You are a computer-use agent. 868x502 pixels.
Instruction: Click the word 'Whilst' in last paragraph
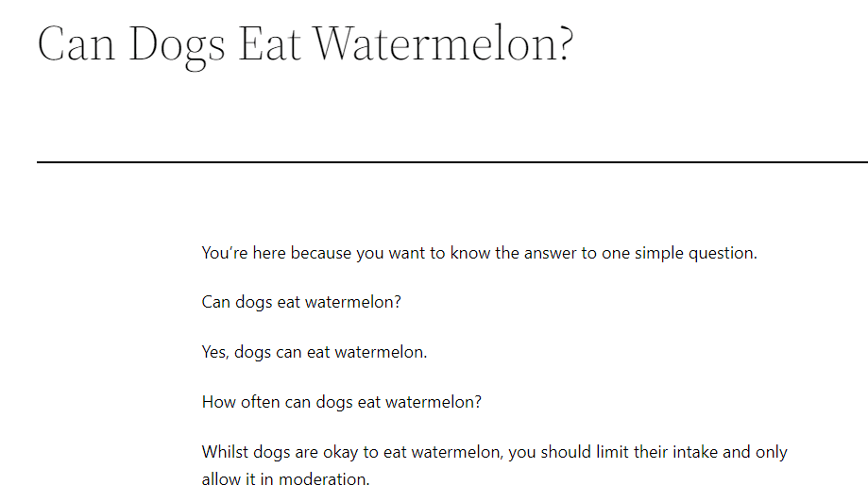(226, 452)
